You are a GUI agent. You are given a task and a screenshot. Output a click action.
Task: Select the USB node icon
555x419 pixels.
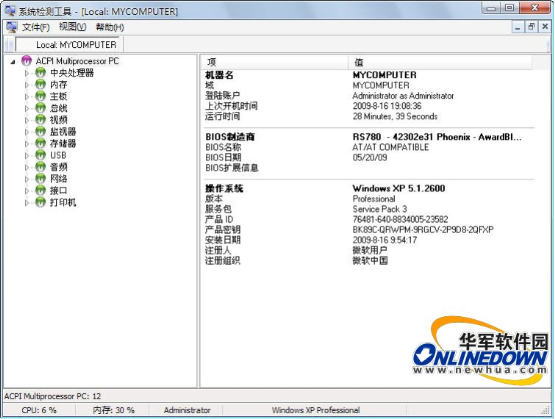(x=40, y=155)
